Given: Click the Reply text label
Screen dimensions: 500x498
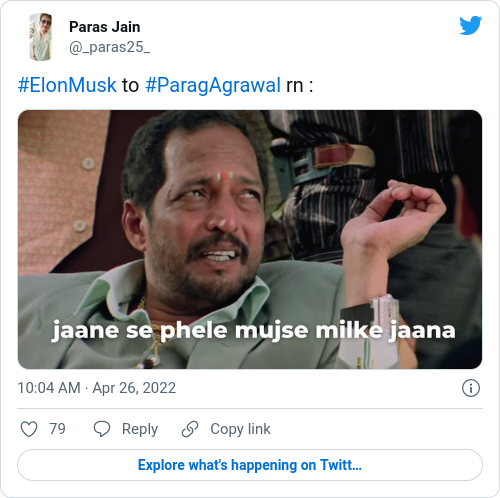Looking at the screenshot, I should (x=140, y=429).
